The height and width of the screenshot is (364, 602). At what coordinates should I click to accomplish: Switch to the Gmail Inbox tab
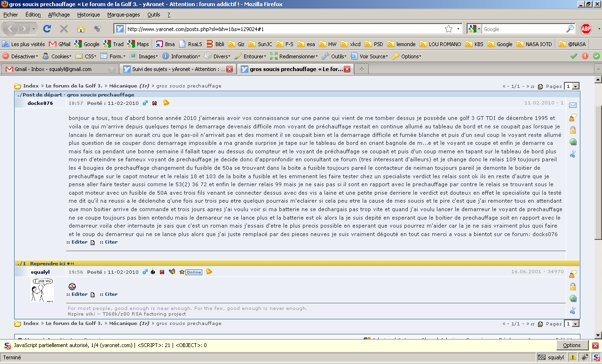[x=53, y=69]
